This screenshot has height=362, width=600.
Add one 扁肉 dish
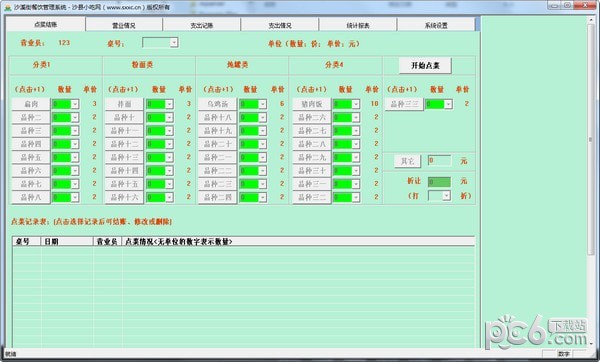[31, 104]
